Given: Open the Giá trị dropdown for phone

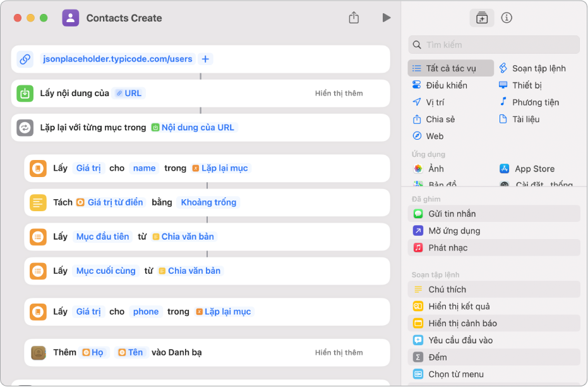Looking at the screenshot, I should (x=88, y=312).
